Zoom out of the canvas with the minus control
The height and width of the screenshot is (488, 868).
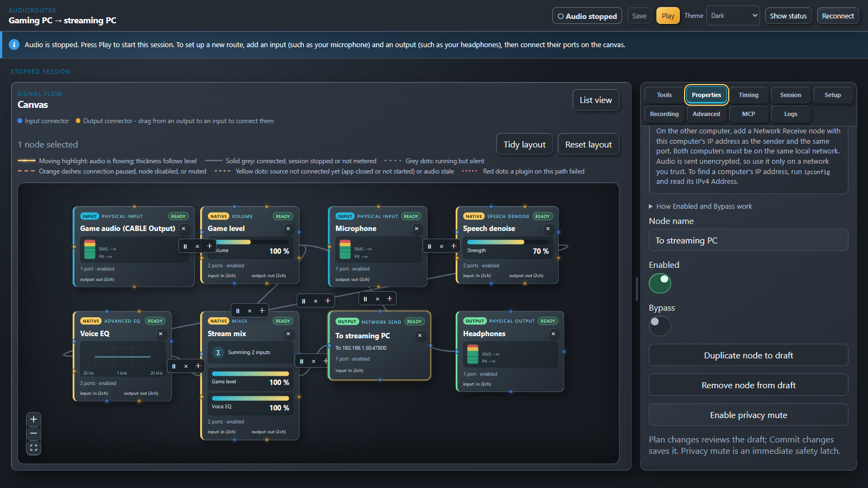coord(34,433)
